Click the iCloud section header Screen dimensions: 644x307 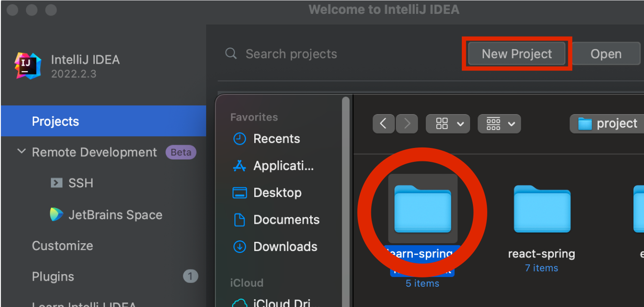coord(246,282)
